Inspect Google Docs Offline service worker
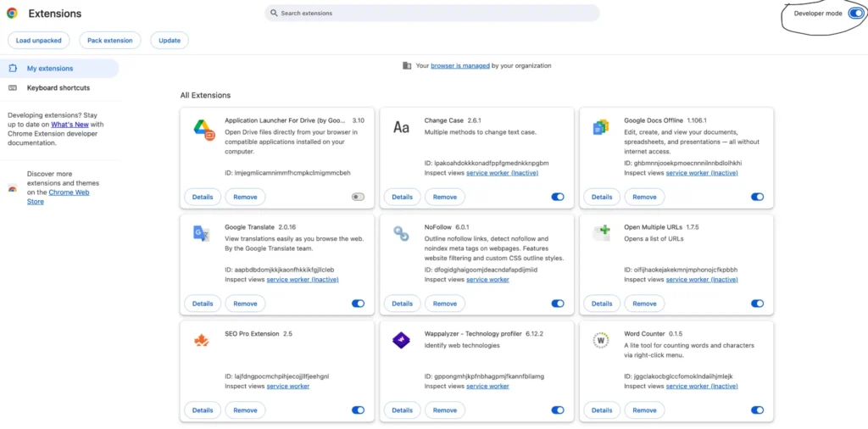The width and height of the screenshot is (868, 429). point(702,173)
